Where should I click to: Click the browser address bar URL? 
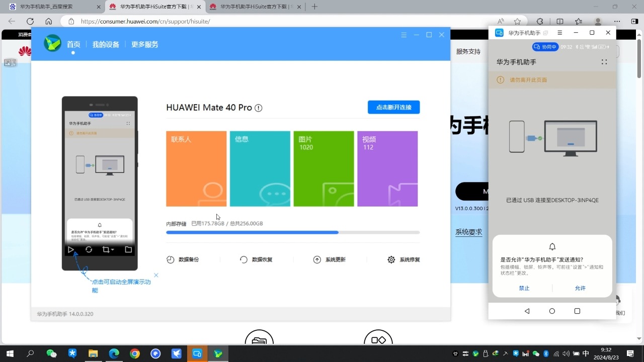pos(145,22)
